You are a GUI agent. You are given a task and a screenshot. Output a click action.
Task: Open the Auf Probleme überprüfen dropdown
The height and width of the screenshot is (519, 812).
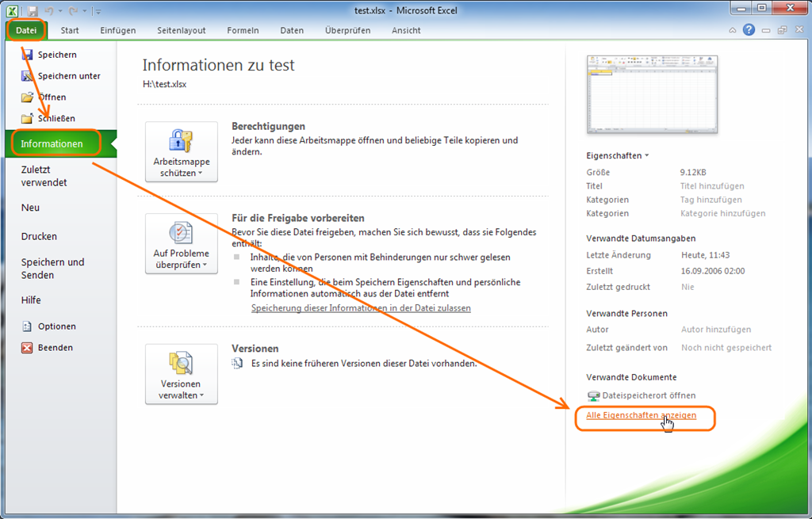182,244
